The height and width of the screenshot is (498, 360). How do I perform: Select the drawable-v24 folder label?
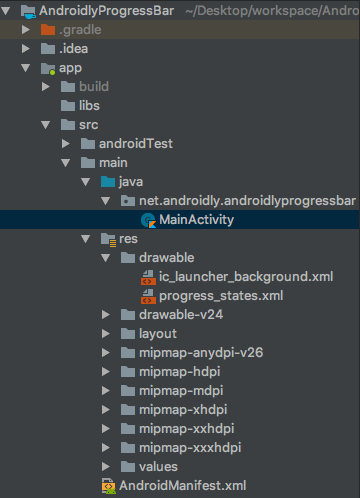[181, 315]
